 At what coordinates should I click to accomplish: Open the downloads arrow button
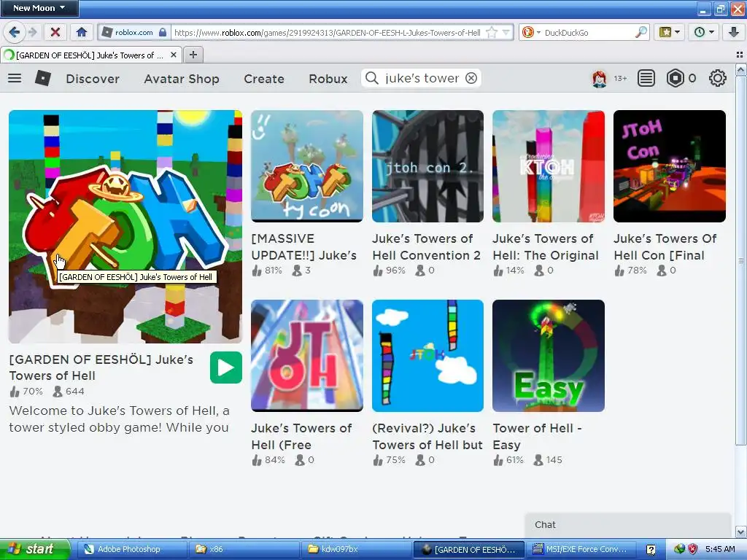tap(733, 32)
